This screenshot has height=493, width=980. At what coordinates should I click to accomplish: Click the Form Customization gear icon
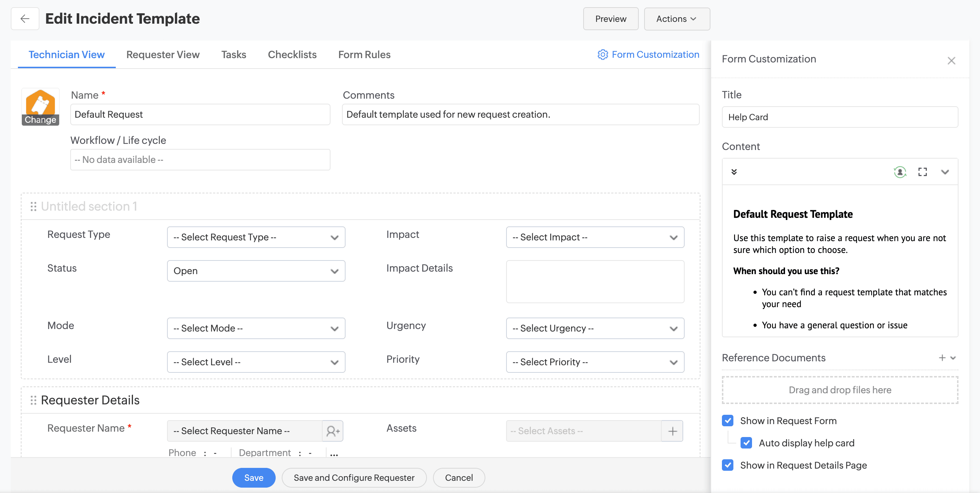603,55
